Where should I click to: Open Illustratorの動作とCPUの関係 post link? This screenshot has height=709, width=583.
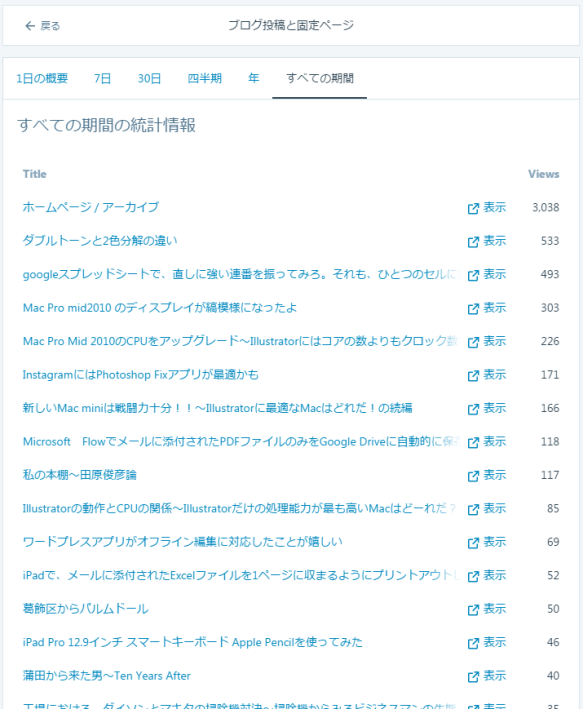239,508
